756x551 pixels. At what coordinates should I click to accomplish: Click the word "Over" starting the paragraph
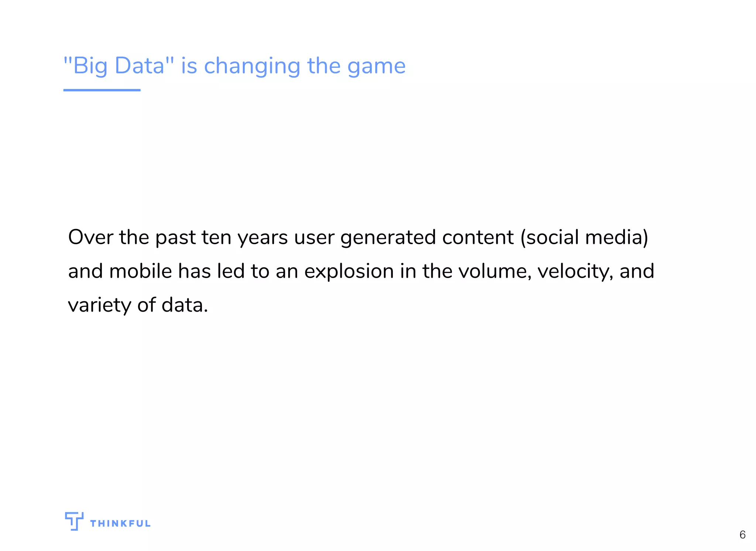tap(90, 237)
